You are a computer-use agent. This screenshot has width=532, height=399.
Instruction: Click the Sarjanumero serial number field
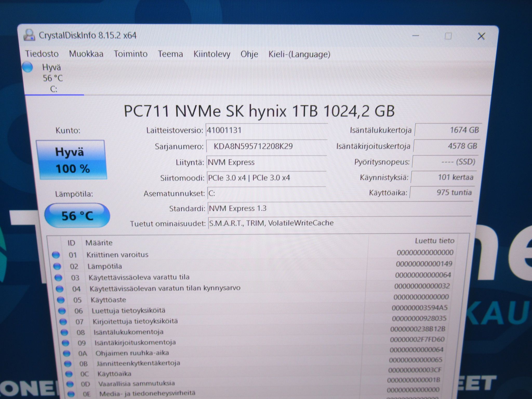[267, 146]
